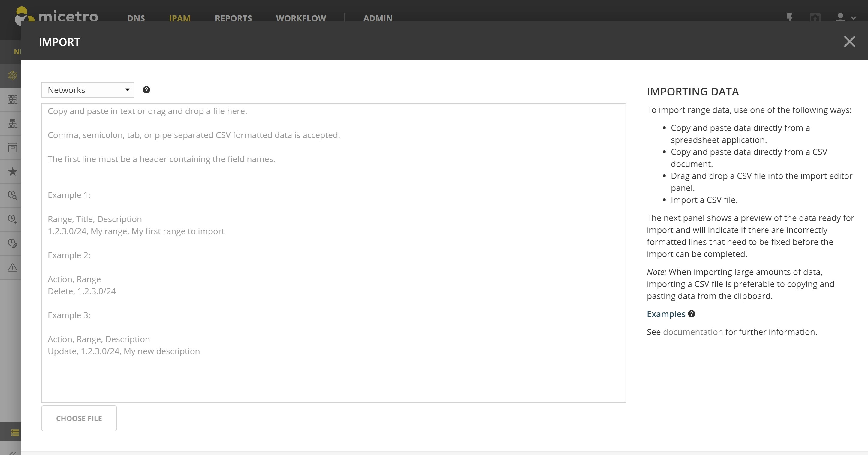This screenshot has width=868, height=455.
Task: Open the Networks import type dropdown
Action: [x=88, y=90]
